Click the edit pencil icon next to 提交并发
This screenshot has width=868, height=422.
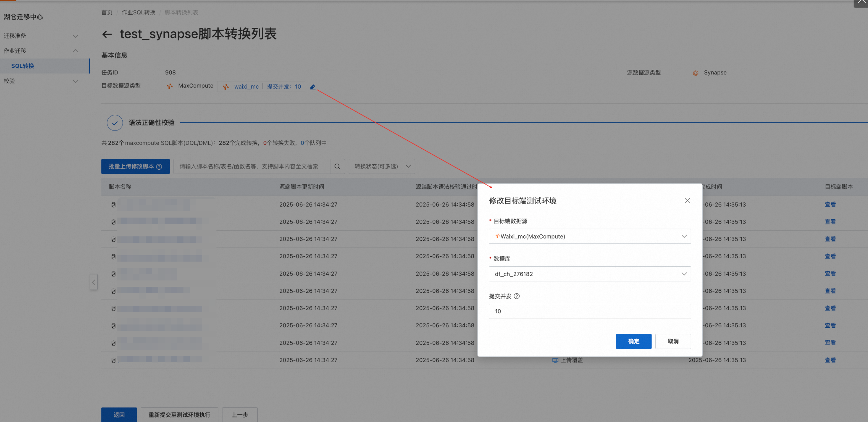click(312, 87)
